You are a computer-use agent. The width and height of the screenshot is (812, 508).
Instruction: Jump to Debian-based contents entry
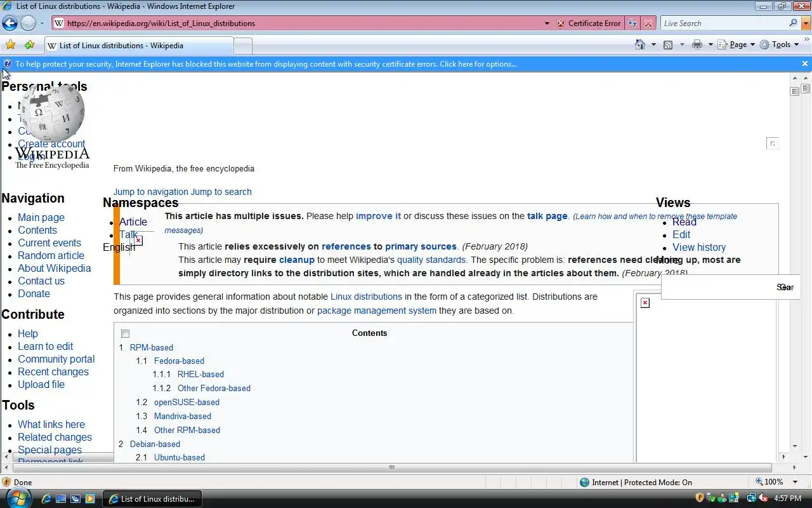tap(155, 444)
